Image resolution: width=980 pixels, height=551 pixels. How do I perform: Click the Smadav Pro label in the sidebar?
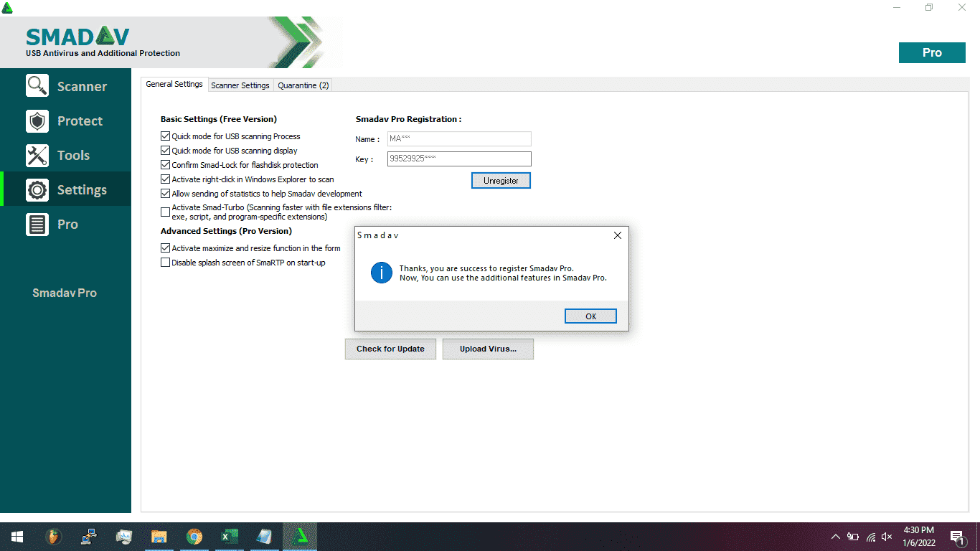pos(65,293)
